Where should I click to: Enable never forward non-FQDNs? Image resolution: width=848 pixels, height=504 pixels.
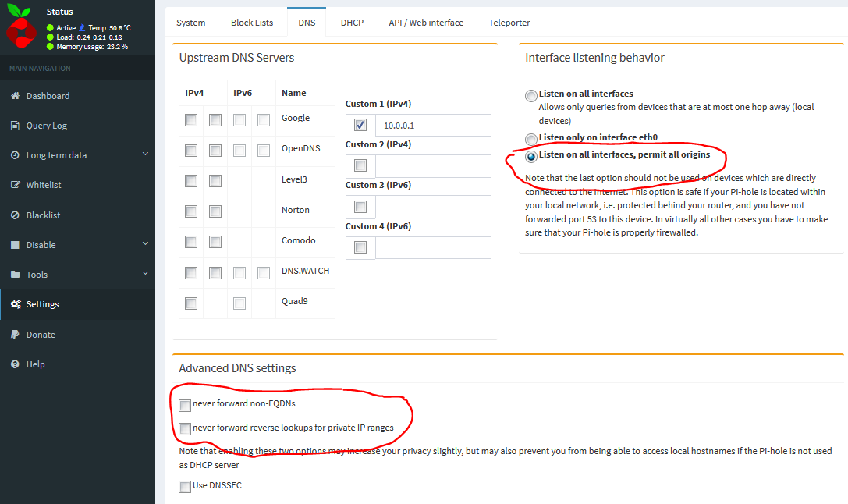[x=185, y=405]
